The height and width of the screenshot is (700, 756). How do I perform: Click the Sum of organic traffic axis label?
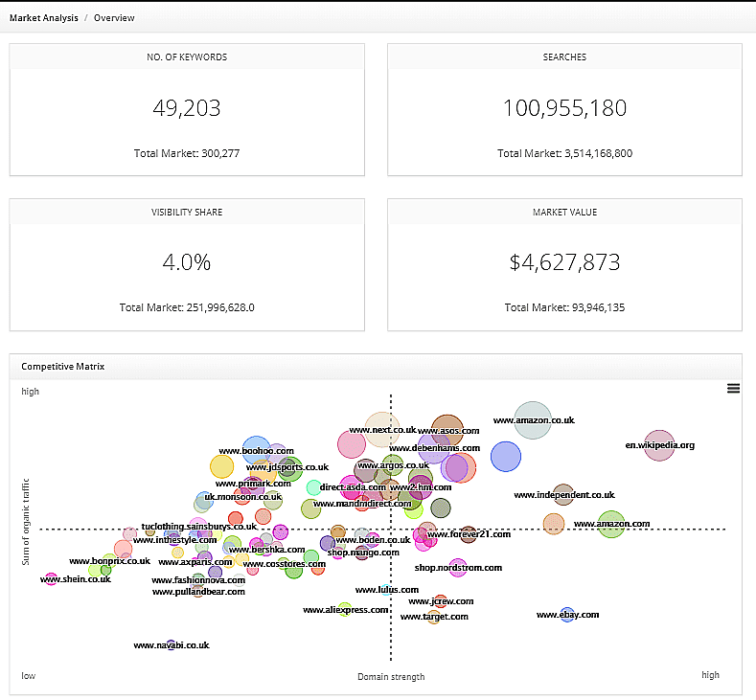click(26, 522)
